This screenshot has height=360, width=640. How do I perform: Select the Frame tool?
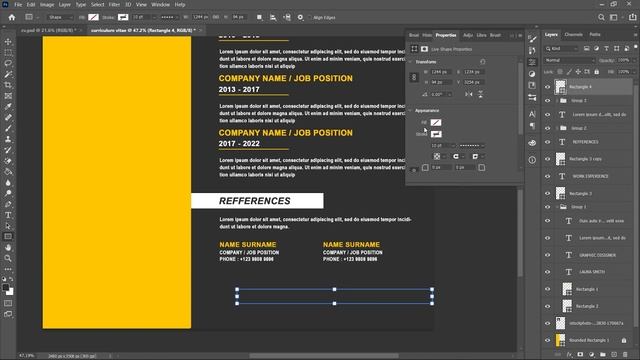[8, 96]
